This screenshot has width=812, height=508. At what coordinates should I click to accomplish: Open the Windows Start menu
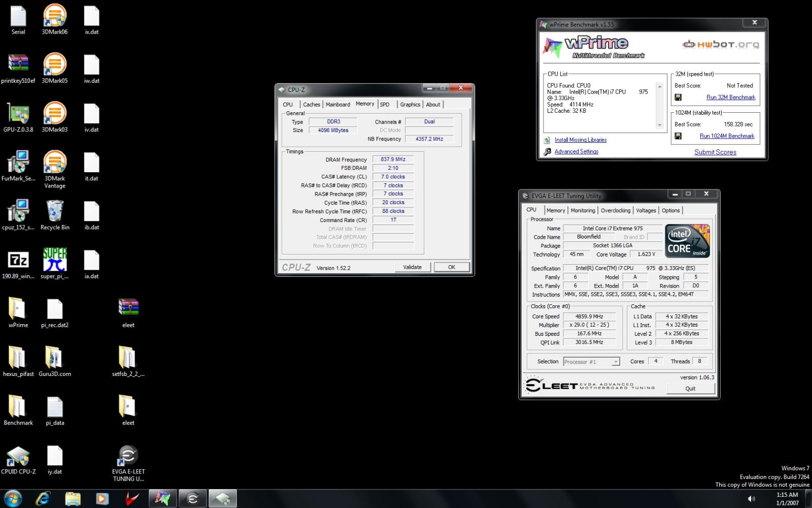[13, 498]
